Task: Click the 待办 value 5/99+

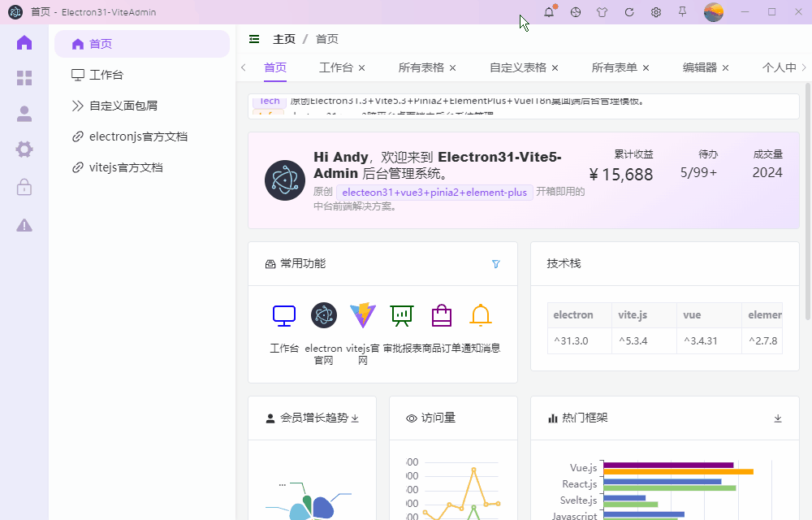Action: (698, 172)
